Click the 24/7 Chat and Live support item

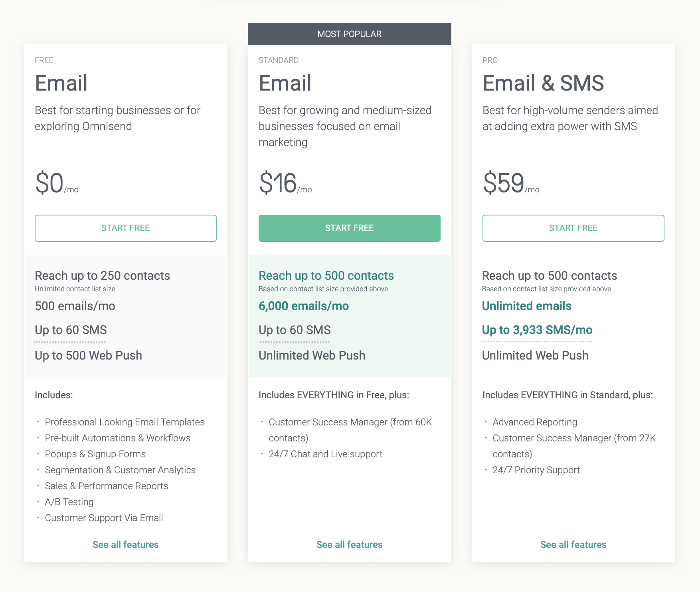tap(325, 454)
